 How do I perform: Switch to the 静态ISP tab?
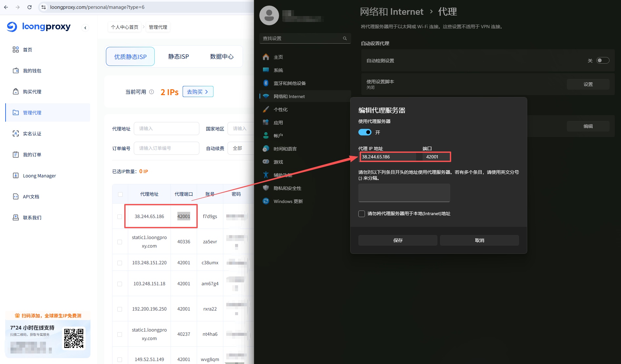[178, 57]
